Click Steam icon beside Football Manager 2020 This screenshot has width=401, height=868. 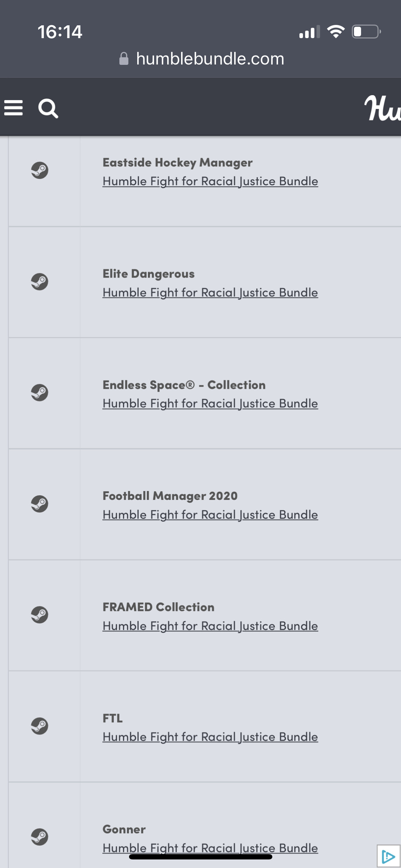40,504
